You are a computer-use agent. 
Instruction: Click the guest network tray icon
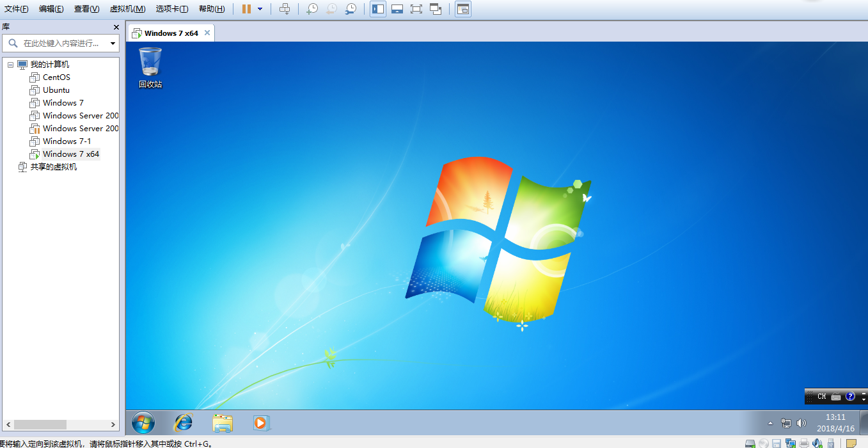[x=786, y=423]
